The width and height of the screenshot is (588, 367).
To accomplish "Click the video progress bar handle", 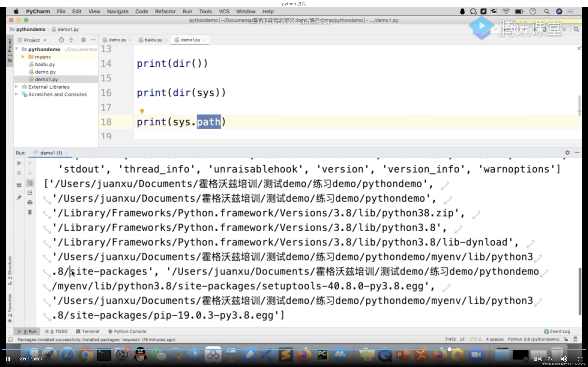I will coord(449,349).
